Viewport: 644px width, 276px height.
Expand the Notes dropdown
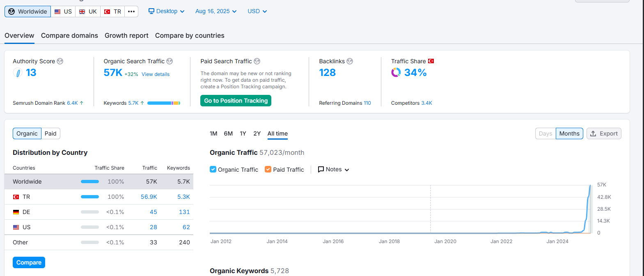click(x=333, y=169)
